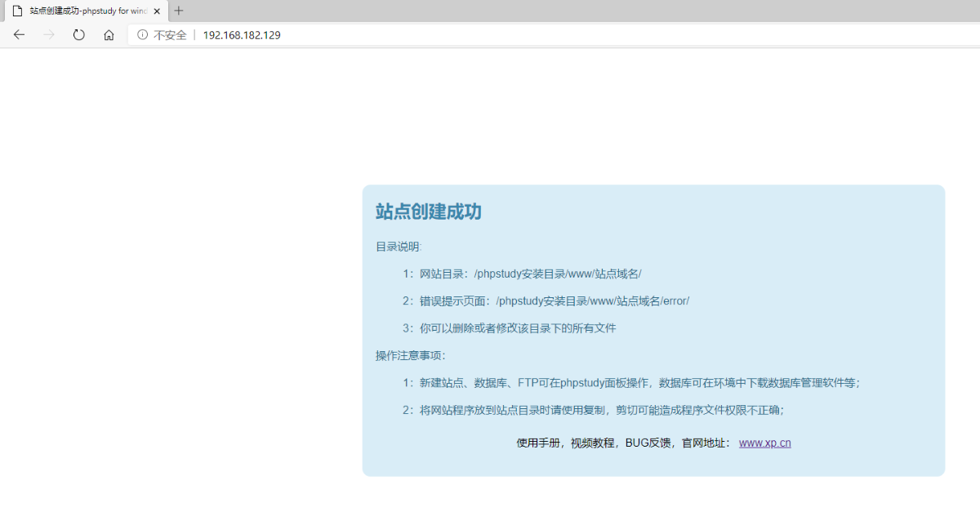Click 你可以删除或者修改该目录下的所有文件 line

click(x=509, y=328)
